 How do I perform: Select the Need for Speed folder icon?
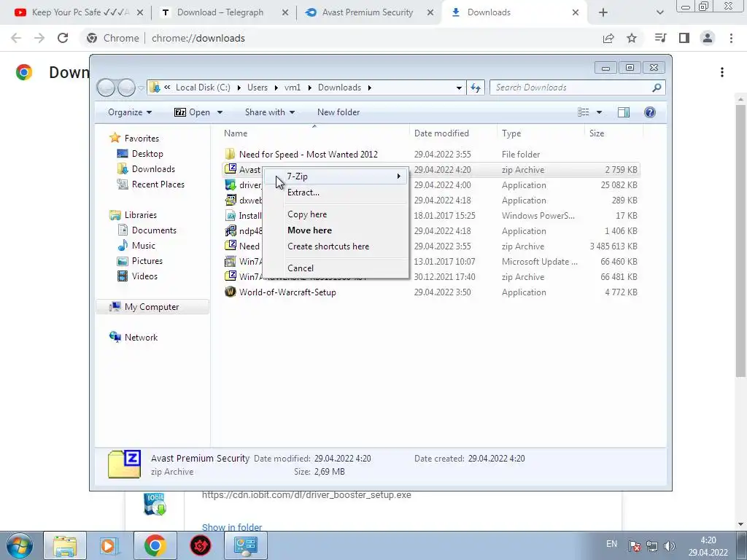coord(230,155)
